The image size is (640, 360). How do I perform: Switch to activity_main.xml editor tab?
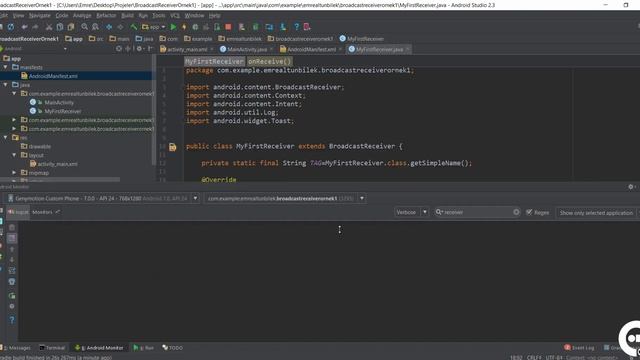[187, 49]
